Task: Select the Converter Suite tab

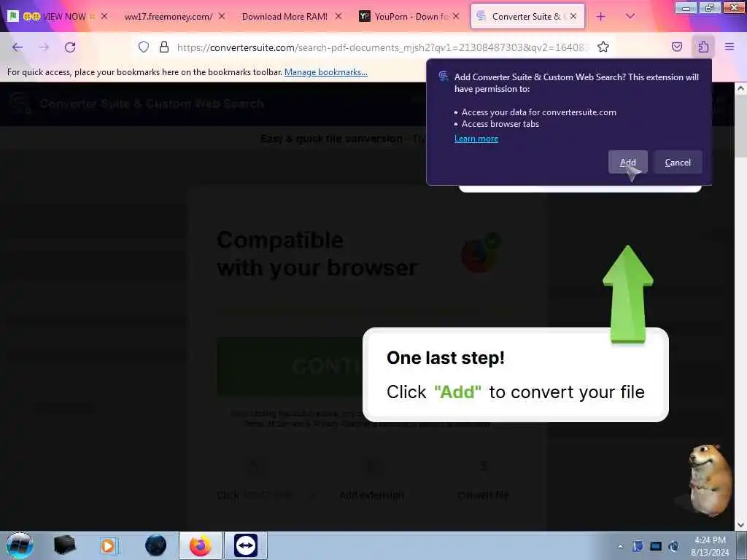Action: pyautogui.click(x=527, y=17)
